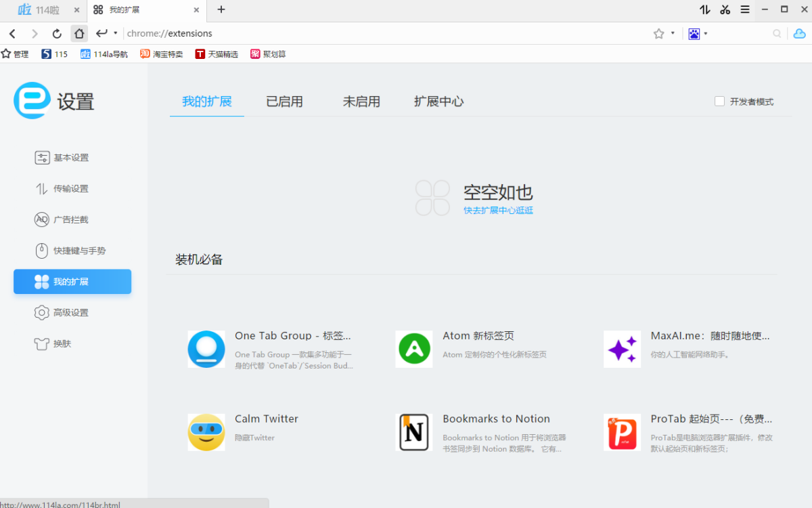Viewport: 812px width, 508px height.
Task: Click the bookmark star icon
Action: 658,33
